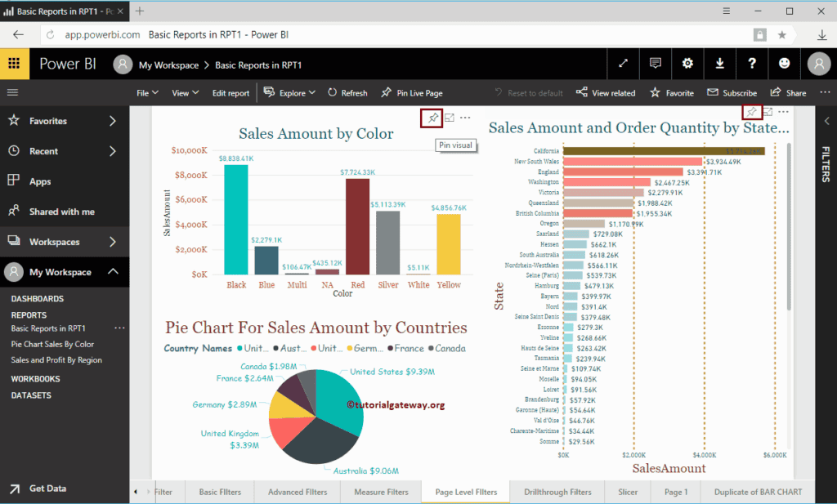Open focus mode for Sales Amount by Color

[x=448, y=118]
